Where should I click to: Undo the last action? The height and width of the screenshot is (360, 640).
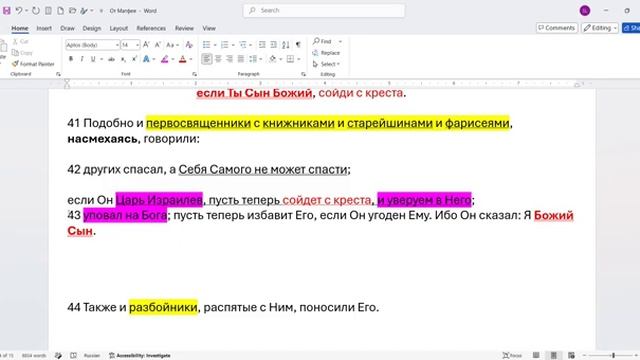point(19,11)
